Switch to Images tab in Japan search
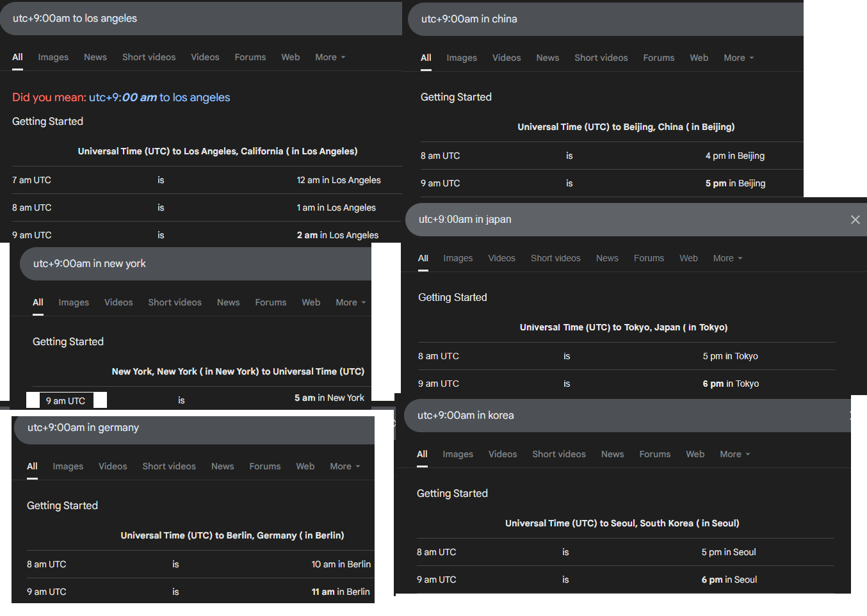 pos(458,258)
